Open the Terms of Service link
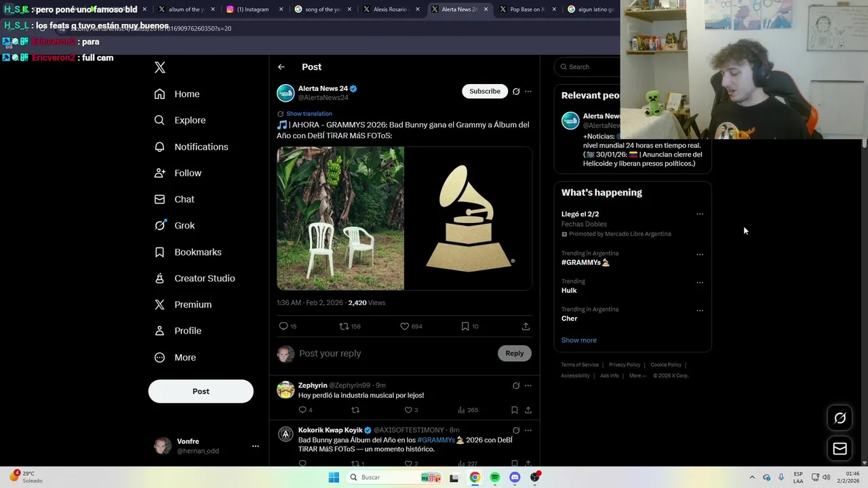This screenshot has height=488, width=868. point(580,365)
